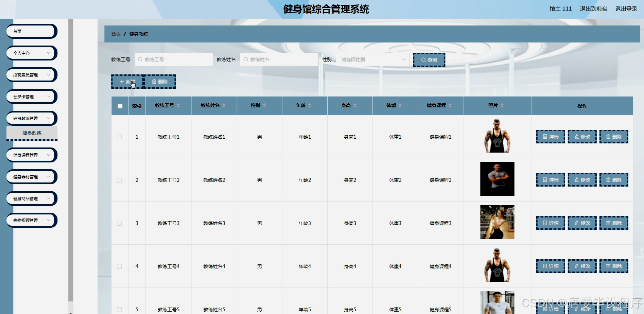Image resolution: width=644 pixels, height=314 pixels.
Task: Open 详情 for 教练工号3 row
Action: (551, 223)
